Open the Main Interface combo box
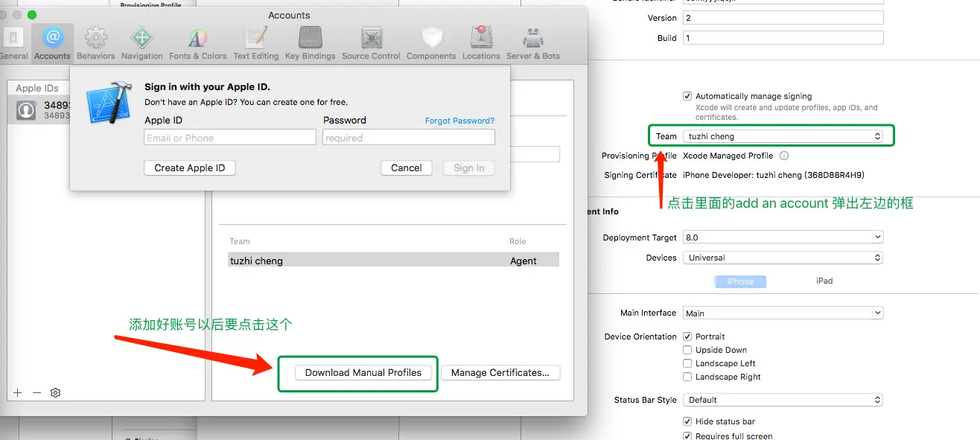This screenshot has height=440, width=980. click(783, 313)
